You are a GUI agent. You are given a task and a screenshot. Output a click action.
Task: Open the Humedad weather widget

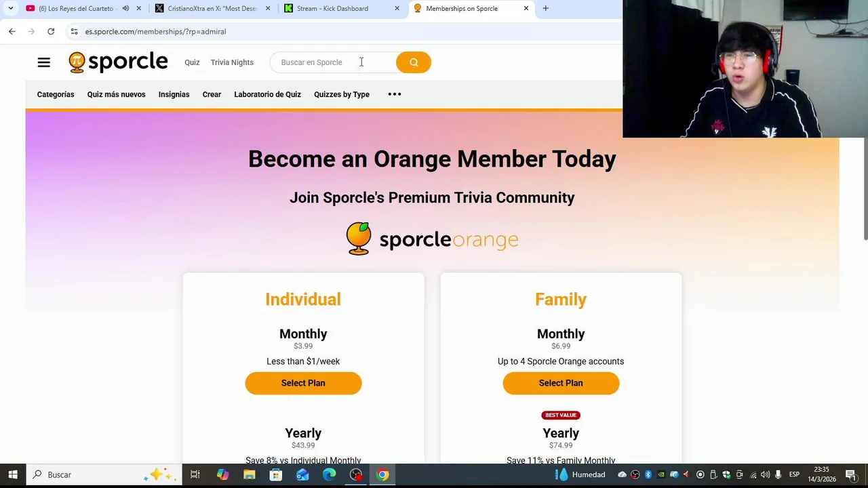580,474
